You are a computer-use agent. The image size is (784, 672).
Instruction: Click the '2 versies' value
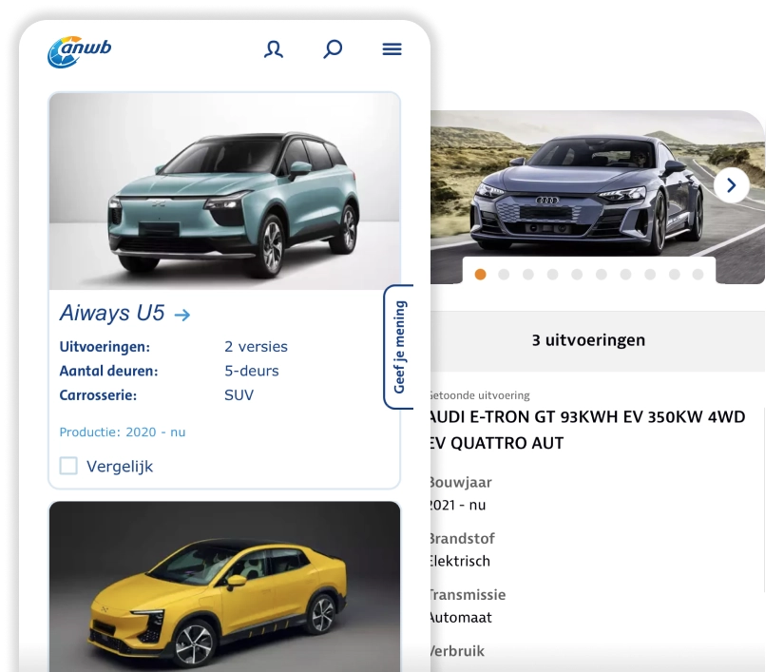point(256,347)
